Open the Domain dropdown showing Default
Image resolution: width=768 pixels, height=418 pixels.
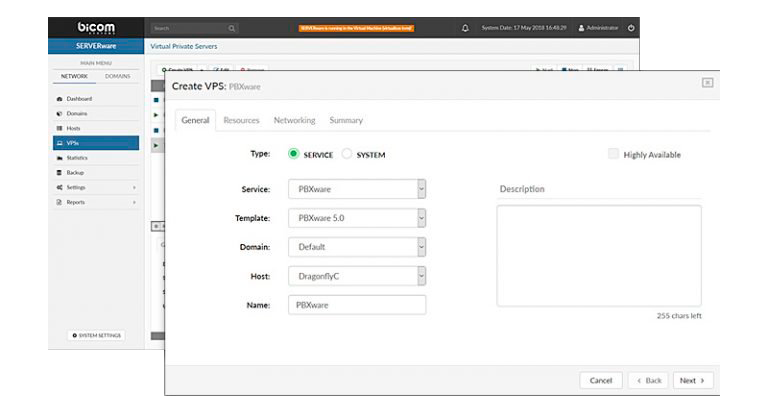point(357,247)
